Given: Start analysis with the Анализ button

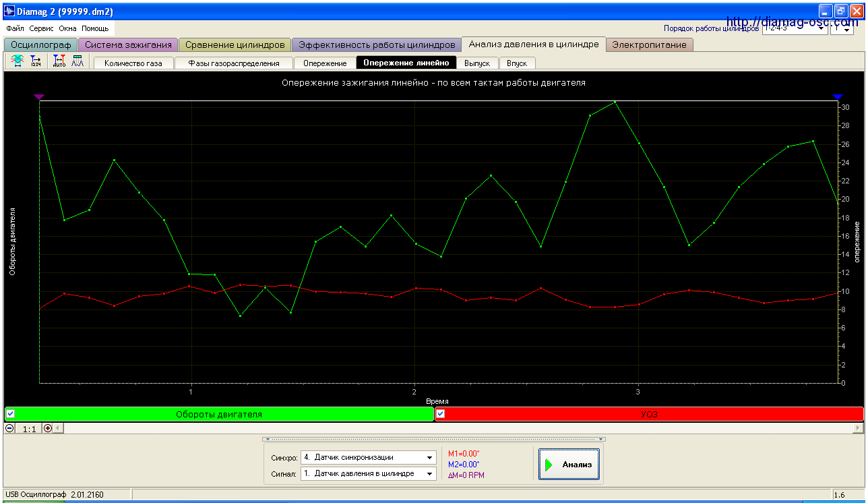Looking at the screenshot, I should pyautogui.click(x=569, y=465).
